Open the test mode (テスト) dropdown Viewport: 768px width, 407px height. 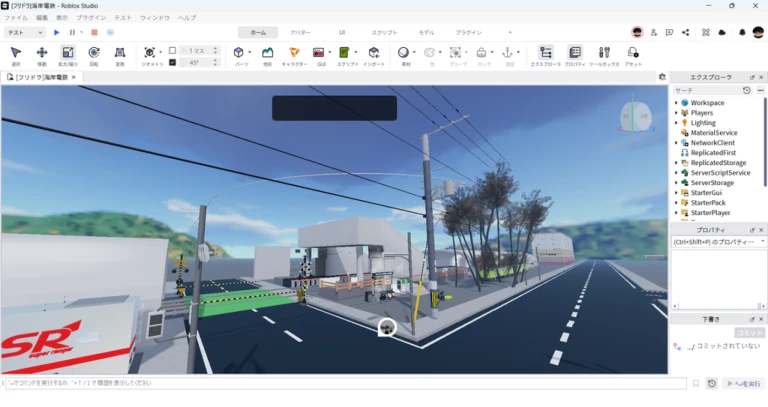24,32
